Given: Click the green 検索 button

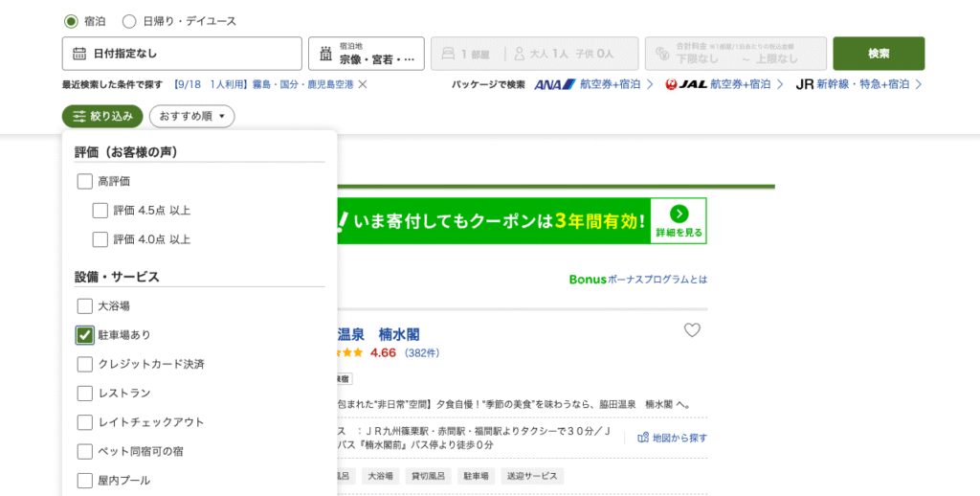Looking at the screenshot, I should 879,54.
